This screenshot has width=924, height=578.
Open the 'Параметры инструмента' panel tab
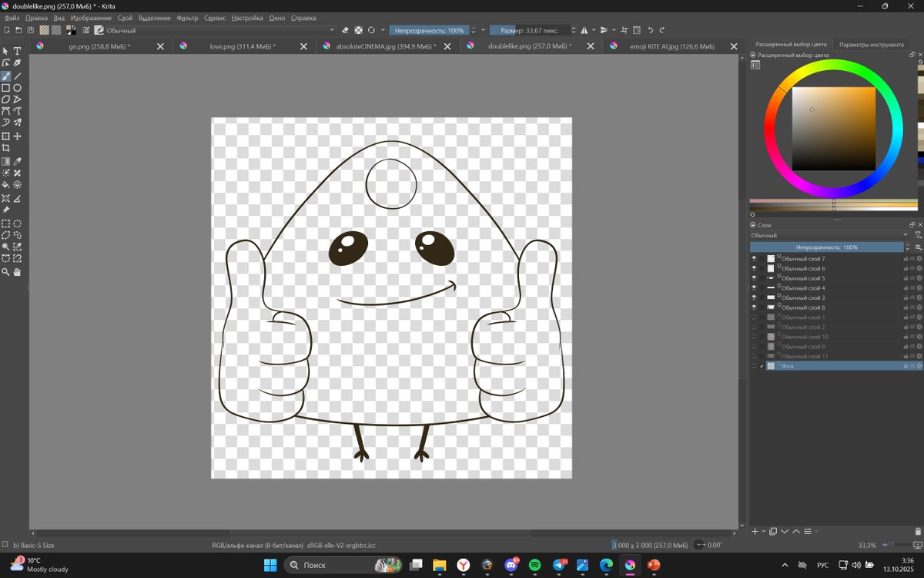[x=871, y=45]
